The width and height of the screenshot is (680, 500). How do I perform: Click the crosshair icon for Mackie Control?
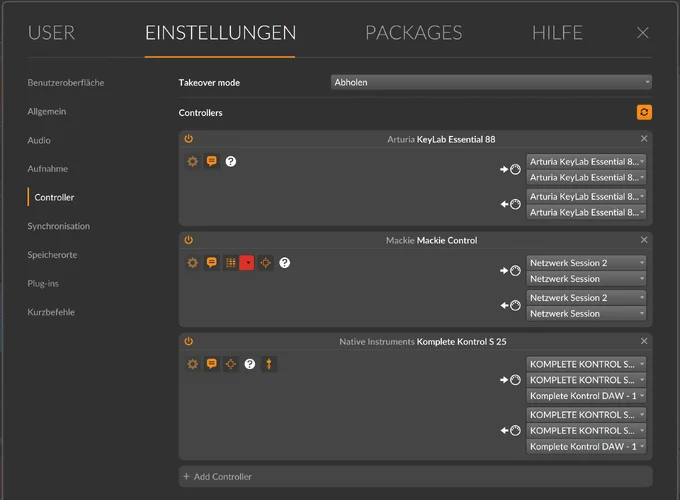click(x=265, y=263)
